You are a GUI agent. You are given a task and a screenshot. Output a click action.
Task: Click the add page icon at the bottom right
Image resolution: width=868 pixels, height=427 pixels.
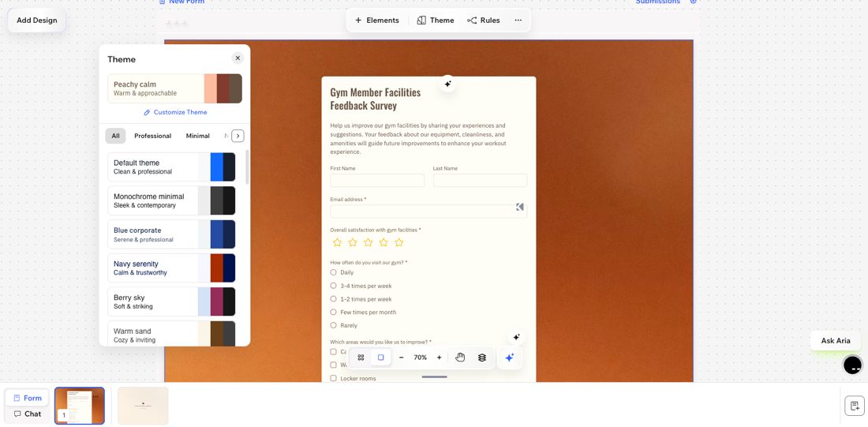[x=854, y=406]
